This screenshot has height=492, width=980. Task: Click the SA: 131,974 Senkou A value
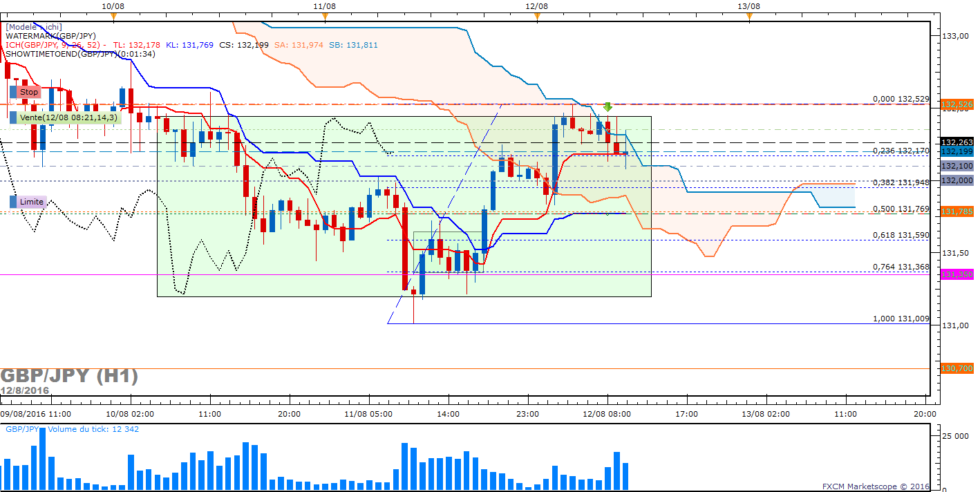click(x=298, y=45)
